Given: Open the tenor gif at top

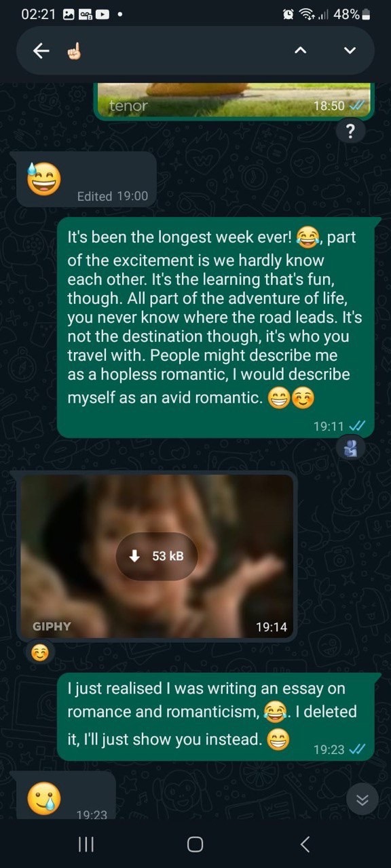Looking at the screenshot, I should pos(234,100).
